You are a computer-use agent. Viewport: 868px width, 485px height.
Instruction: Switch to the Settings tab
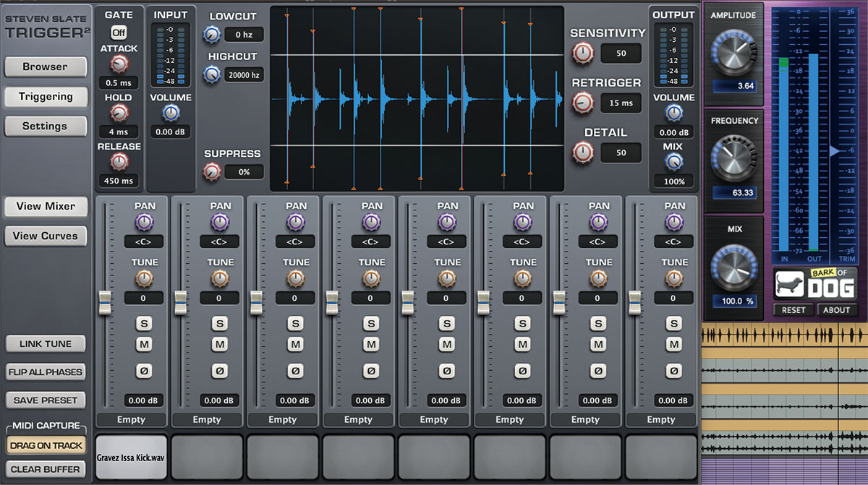point(46,126)
